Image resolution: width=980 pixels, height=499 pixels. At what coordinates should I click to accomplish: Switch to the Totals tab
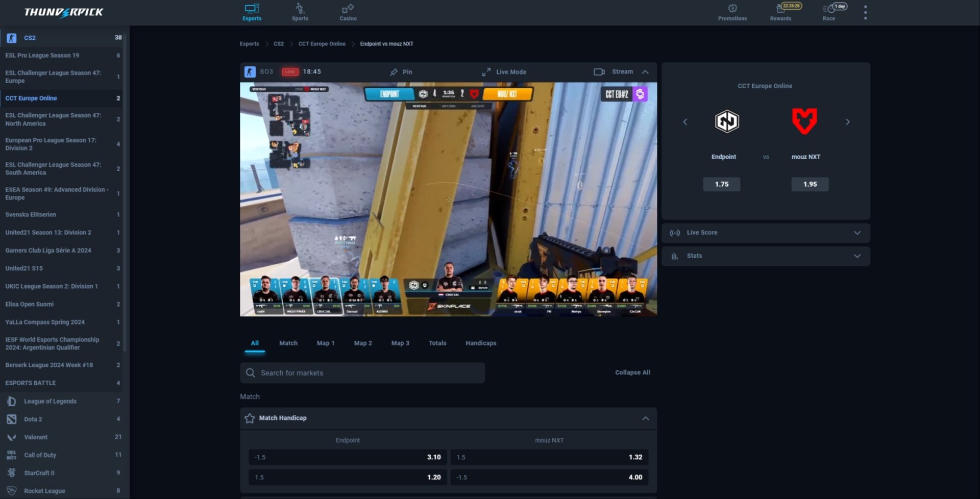click(437, 343)
